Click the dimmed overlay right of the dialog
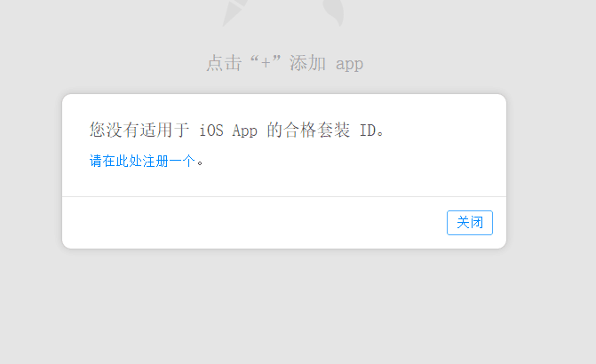 coord(552,171)
